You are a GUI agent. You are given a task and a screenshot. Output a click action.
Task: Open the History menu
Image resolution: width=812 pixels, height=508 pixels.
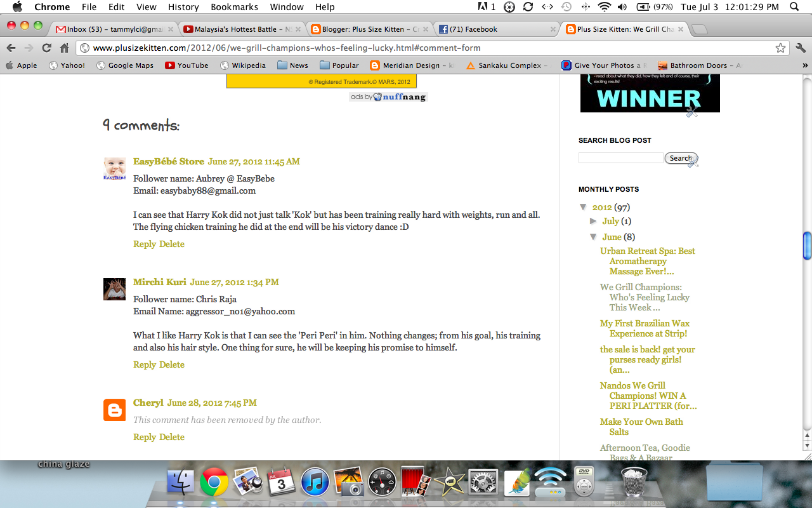[183, 7]
